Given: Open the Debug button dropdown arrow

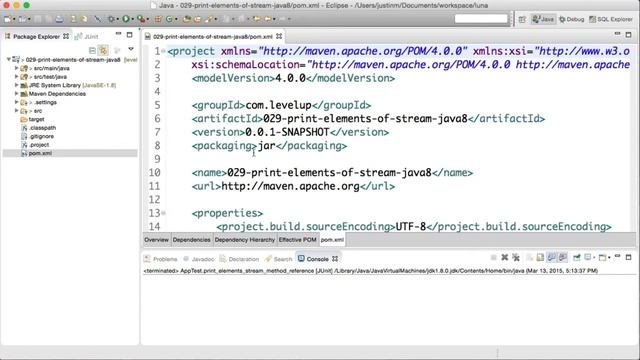Looking at the screenshot, I should click(117, 19).
